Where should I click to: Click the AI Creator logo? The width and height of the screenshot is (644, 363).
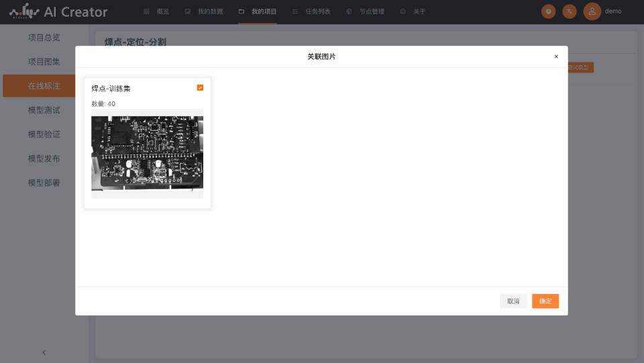58,11
